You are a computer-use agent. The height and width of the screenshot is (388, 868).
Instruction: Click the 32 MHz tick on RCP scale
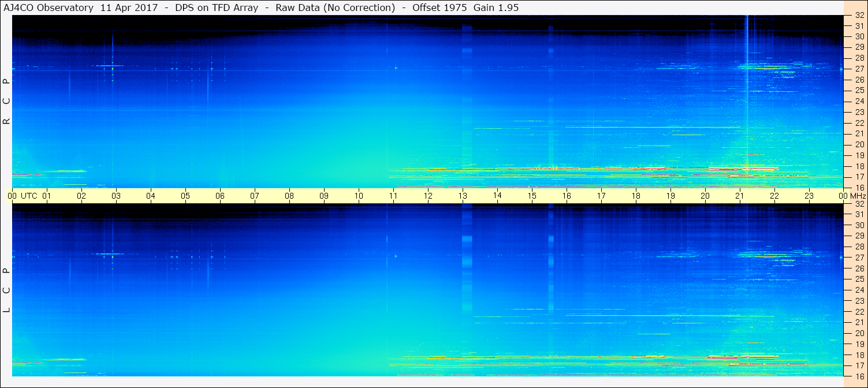[859, 16]
